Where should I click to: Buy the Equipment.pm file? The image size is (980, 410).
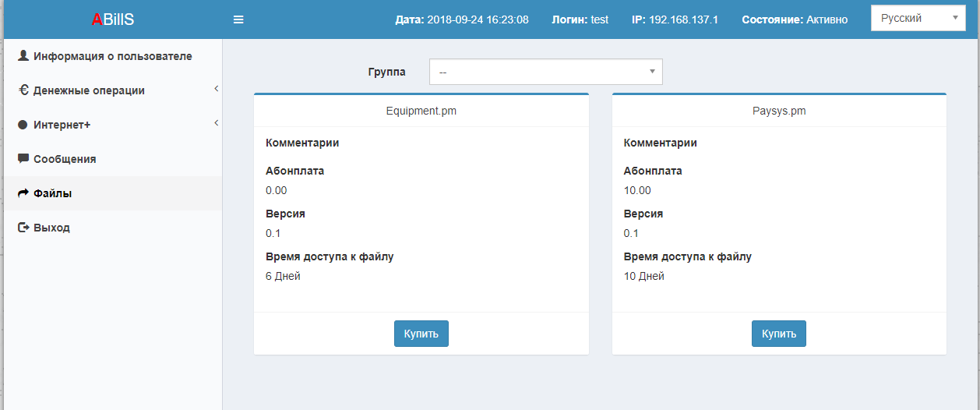(x=421, y=334)
